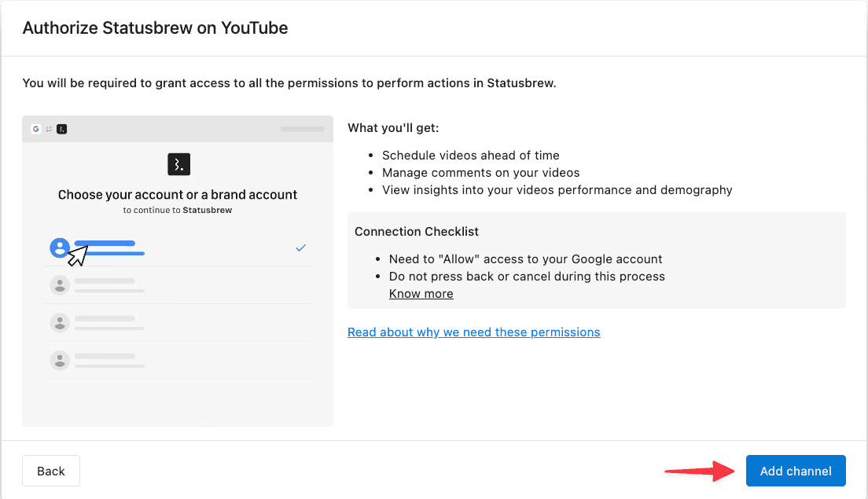Open Read about why we need these permissions
This screenshot has height=499, width=868.
[474, 332]
